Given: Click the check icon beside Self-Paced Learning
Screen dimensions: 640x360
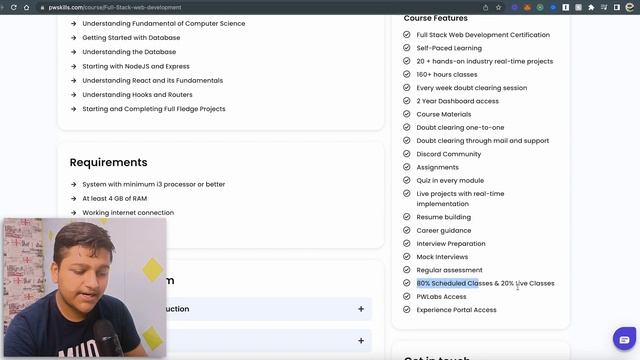Looking at the screenshot, I should [407, 48].
